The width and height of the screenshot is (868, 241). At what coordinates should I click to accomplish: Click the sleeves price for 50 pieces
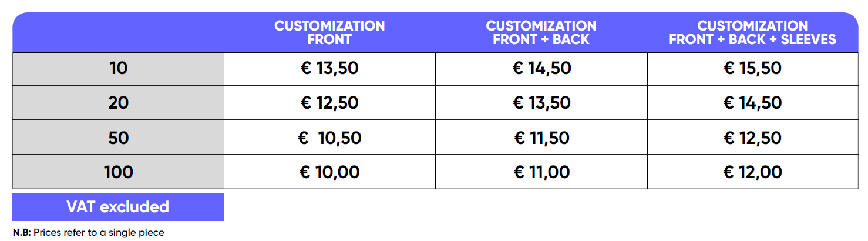752,138
